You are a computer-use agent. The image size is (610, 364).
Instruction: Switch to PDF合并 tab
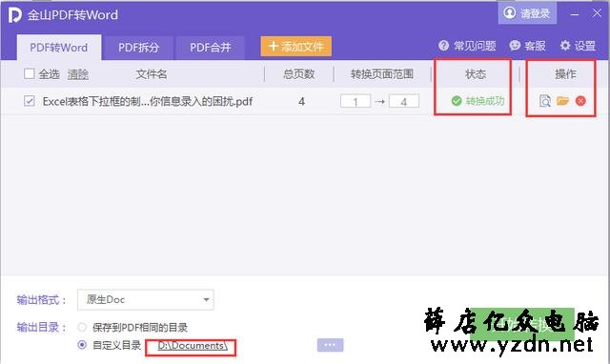point(210,48)
